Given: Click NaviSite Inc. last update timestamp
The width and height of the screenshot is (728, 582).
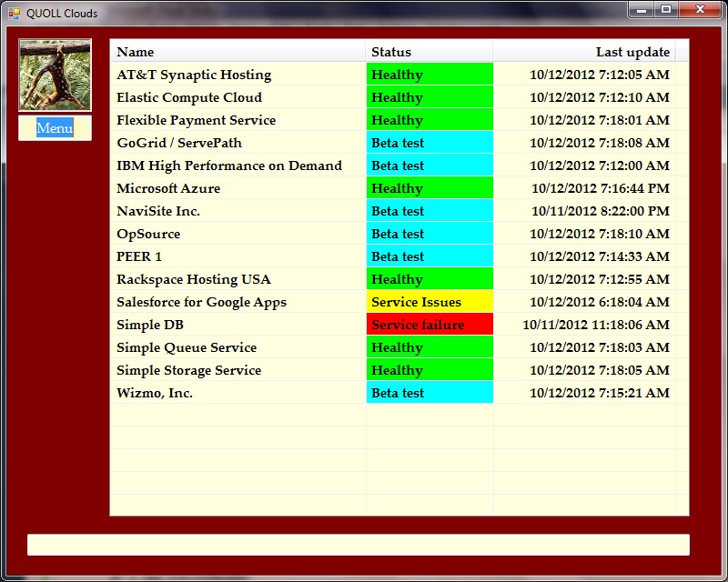Looking at the screenshot, I should click(x=600, y=211).
